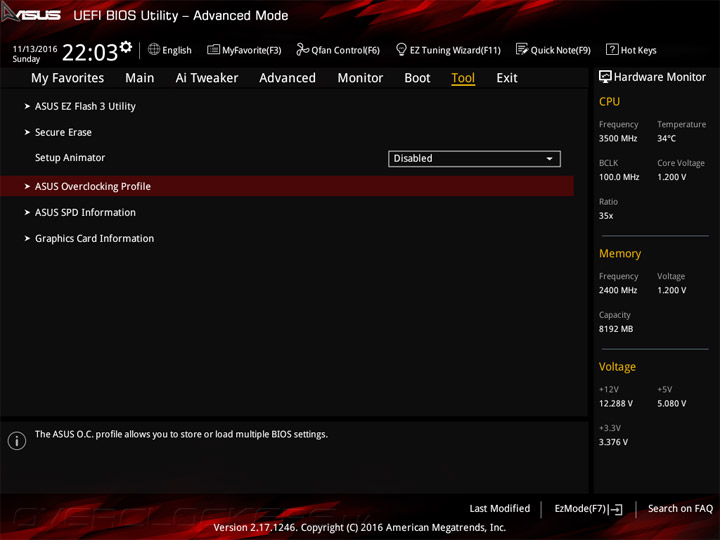Click the memory frequency value 2400 MHz
This screenshot has height=540, width=720.
click(x=618, y=290)
